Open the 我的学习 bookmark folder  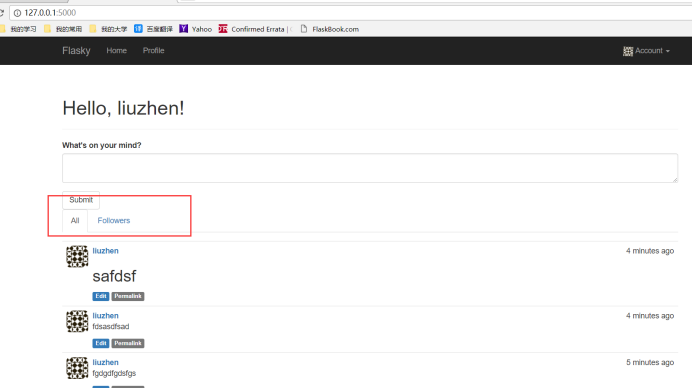click(x=18, y=29)
